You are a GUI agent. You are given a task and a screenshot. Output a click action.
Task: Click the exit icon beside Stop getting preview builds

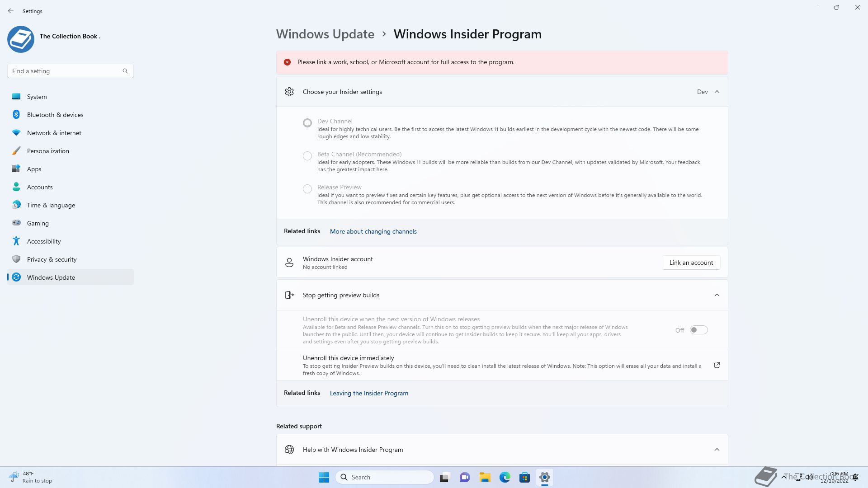(289, 295)
